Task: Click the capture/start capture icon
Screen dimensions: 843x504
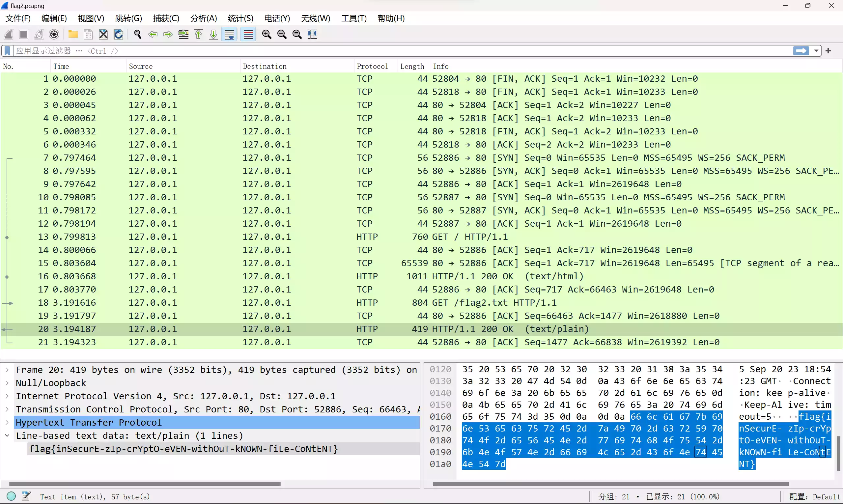Action: 8,34
